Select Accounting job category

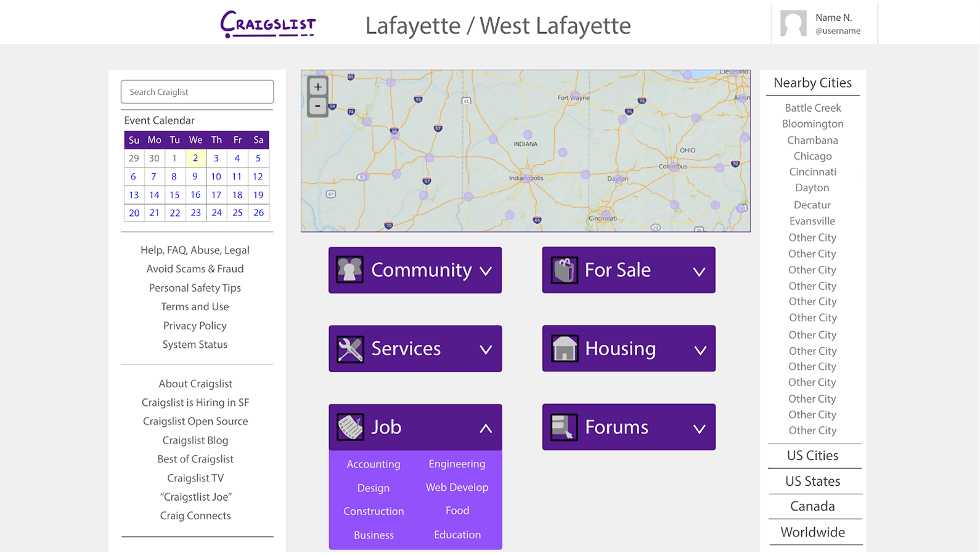374,464
